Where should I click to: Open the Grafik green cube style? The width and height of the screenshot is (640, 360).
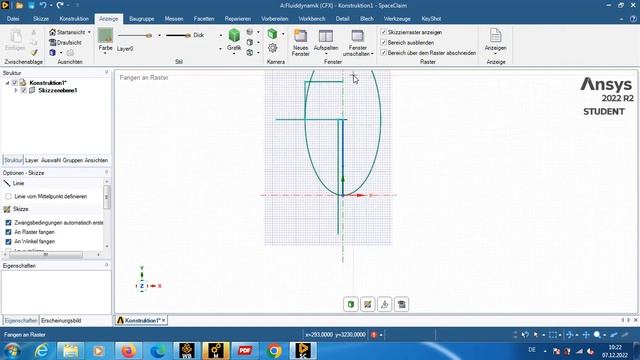pos(234,36)
